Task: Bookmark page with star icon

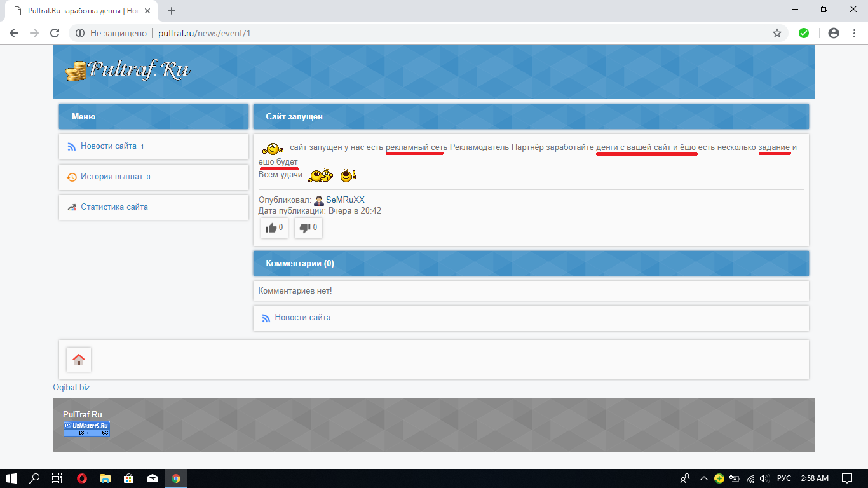Action: tap(776, 33)
